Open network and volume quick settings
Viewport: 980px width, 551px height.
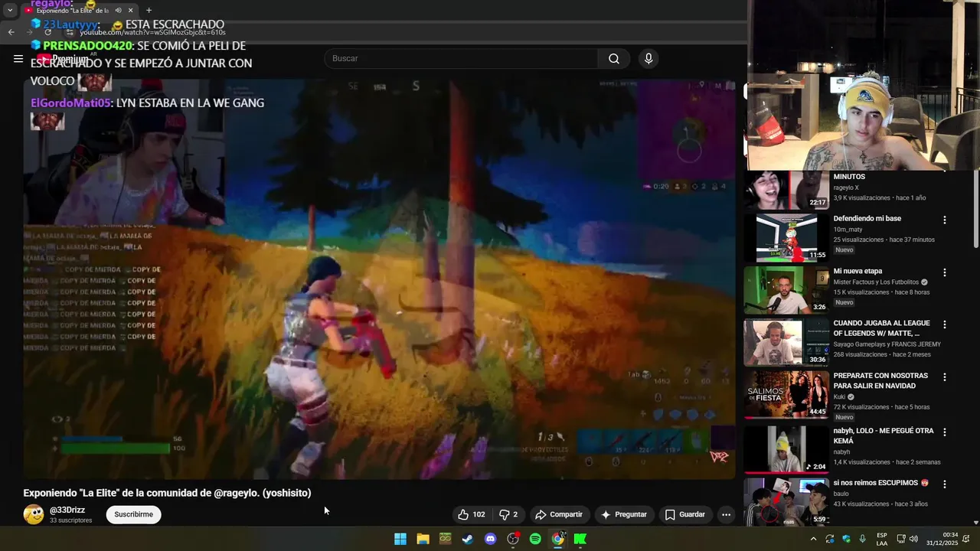coord(907,539)
